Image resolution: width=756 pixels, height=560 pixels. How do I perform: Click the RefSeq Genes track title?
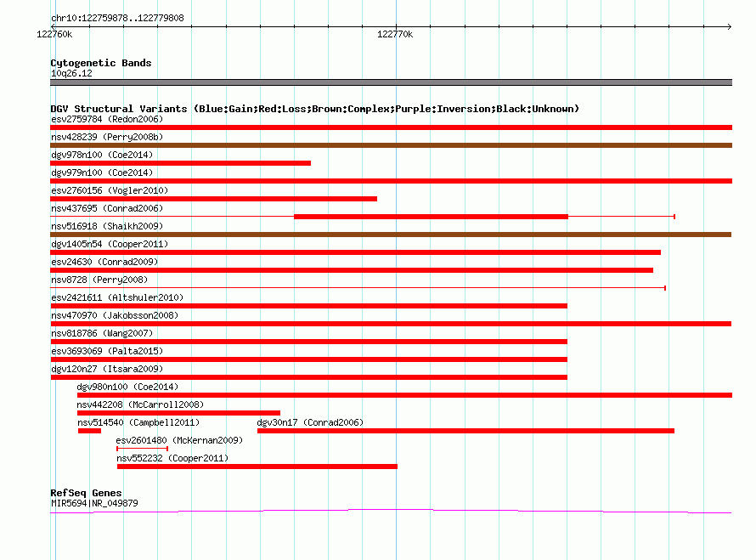tap(87, 493)
